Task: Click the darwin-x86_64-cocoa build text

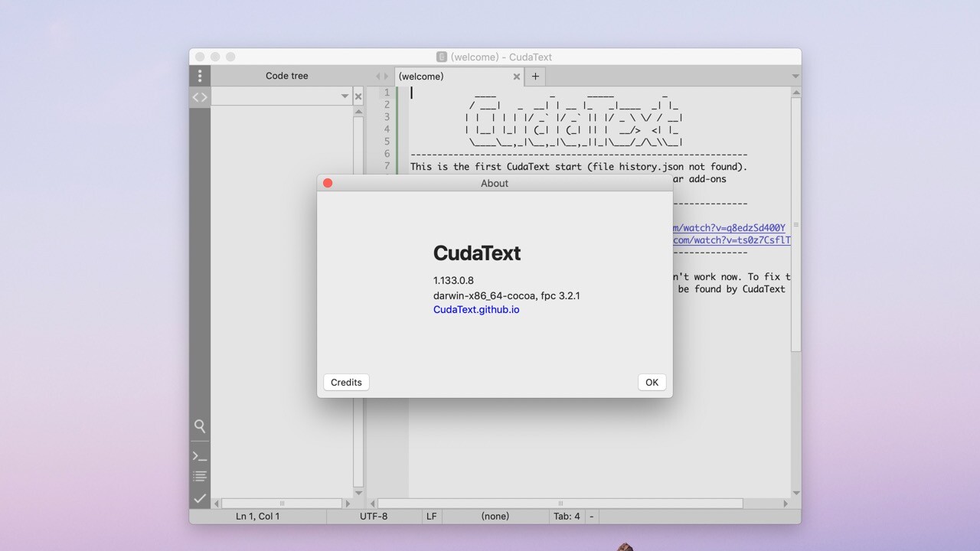Action: 506,295
